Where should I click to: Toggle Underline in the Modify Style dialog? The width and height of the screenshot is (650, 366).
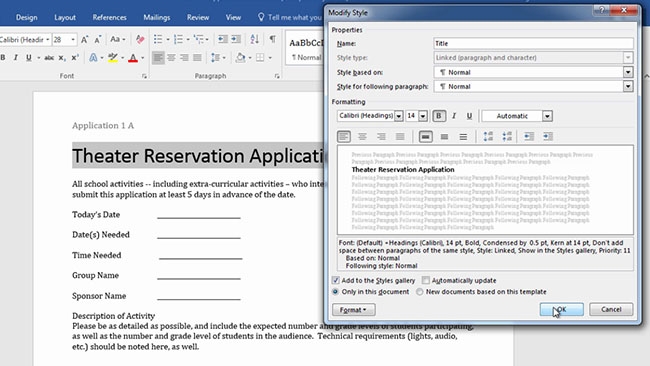(x=469, y=116)
